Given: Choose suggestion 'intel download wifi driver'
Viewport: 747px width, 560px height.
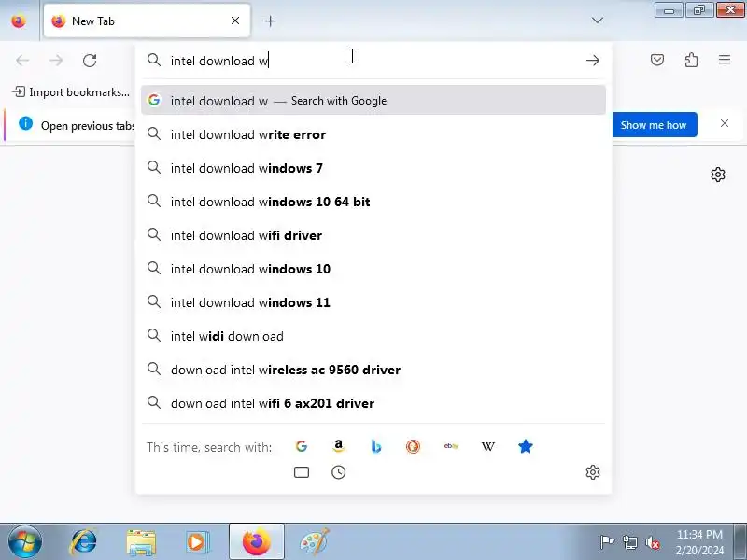Looking at the screenshot, I should 373,235.
